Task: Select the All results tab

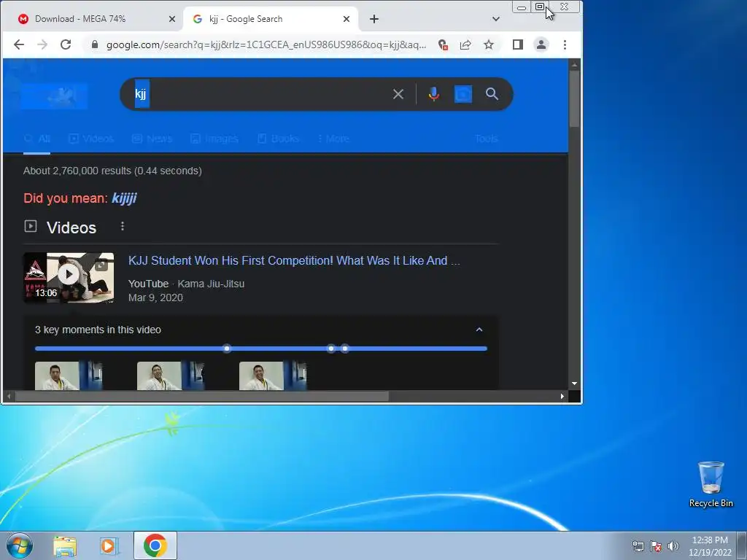Action: 36,139
